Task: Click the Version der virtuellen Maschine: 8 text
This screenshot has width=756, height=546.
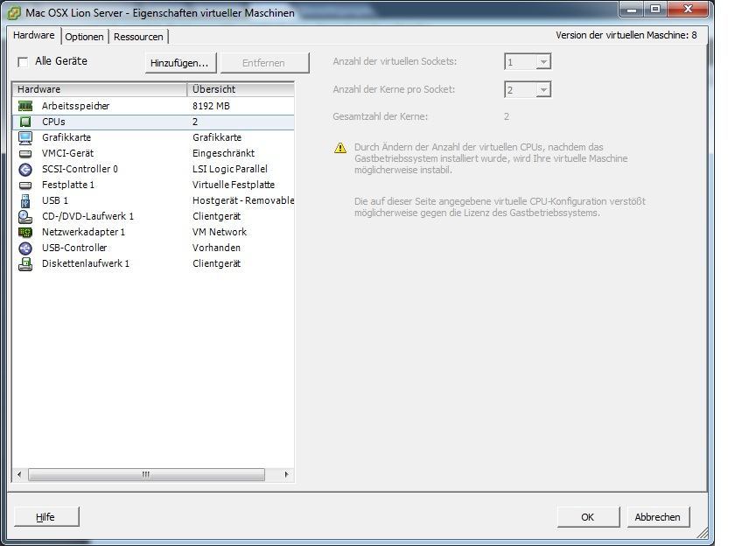Action: (626, 35)
